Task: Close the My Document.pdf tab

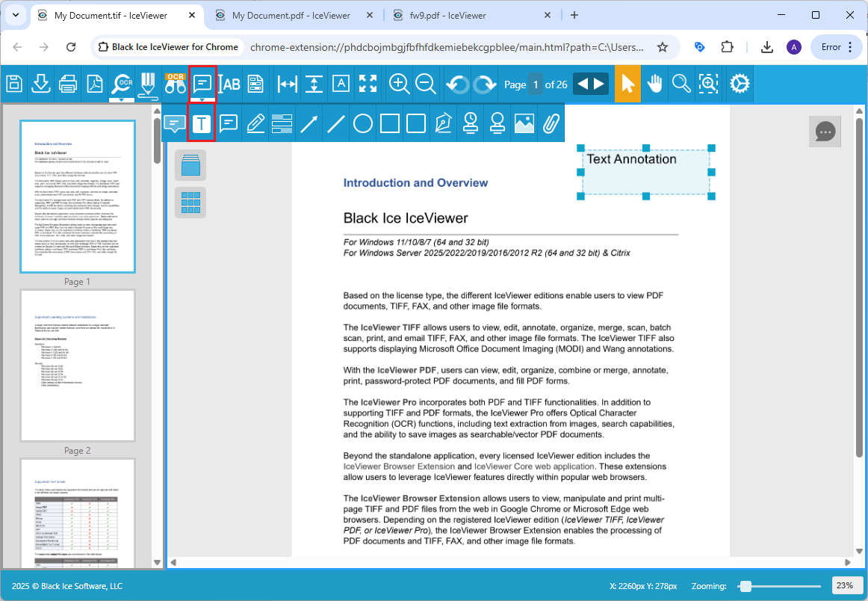Action: coord(370,16)
